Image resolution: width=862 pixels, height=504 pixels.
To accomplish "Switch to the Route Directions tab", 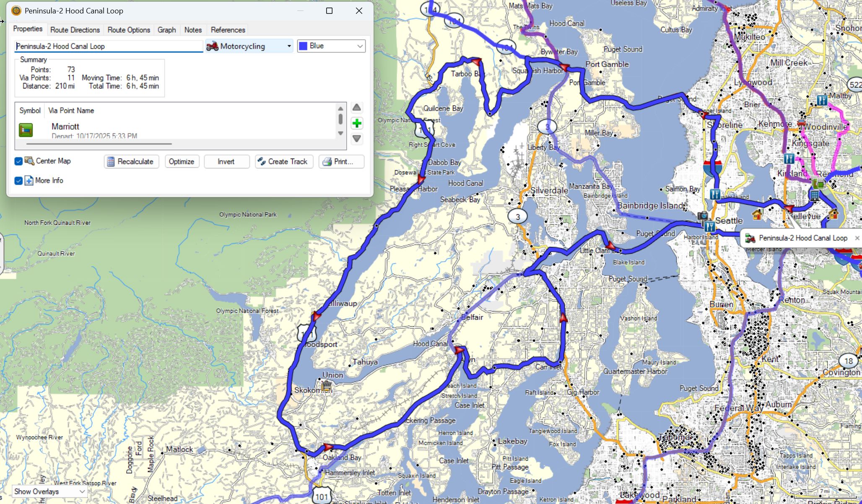I will pos(75,30).
